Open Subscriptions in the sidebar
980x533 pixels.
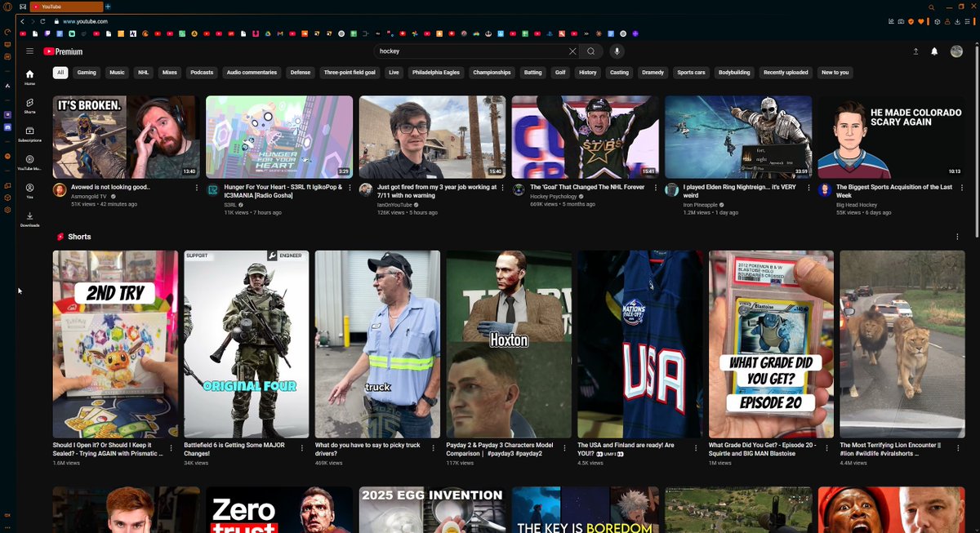[29, 135]
